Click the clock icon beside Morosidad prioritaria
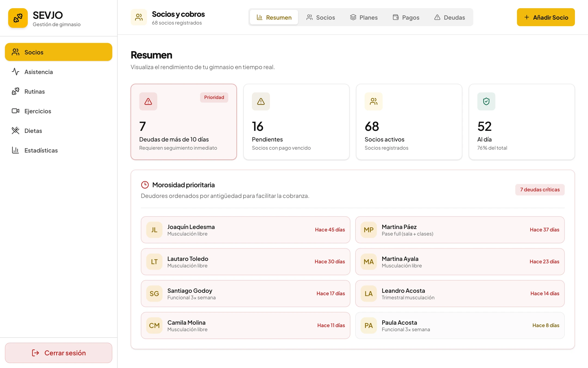The image size is (588, 368). [x=145, y=185]
